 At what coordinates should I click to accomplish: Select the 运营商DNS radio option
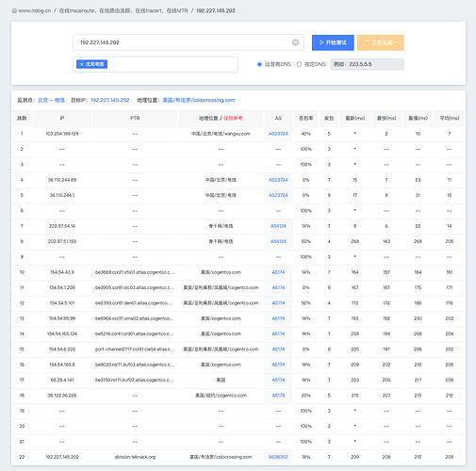(259, 64)
